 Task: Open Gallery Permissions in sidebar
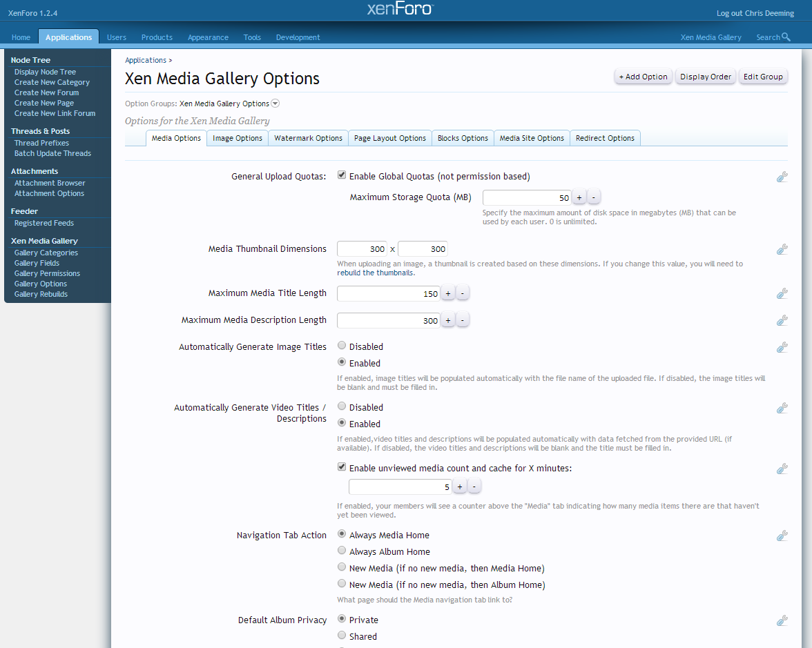click(x=47, y=273)
